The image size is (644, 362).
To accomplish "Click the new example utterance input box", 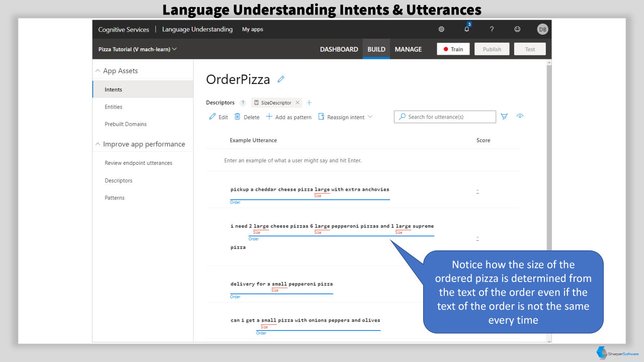I will 362,160.
